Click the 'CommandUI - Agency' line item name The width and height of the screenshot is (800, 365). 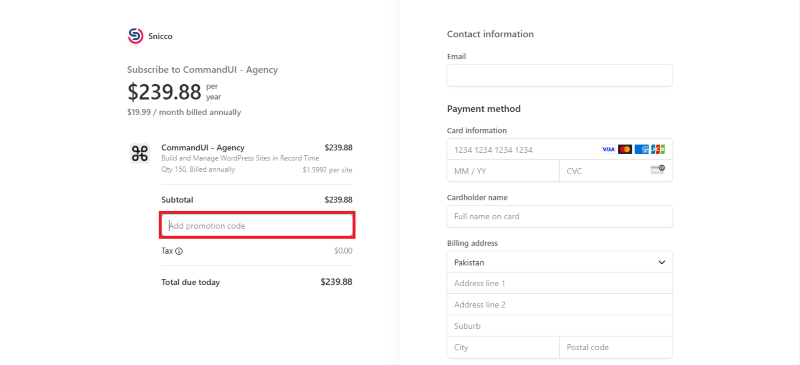[203, 148]
